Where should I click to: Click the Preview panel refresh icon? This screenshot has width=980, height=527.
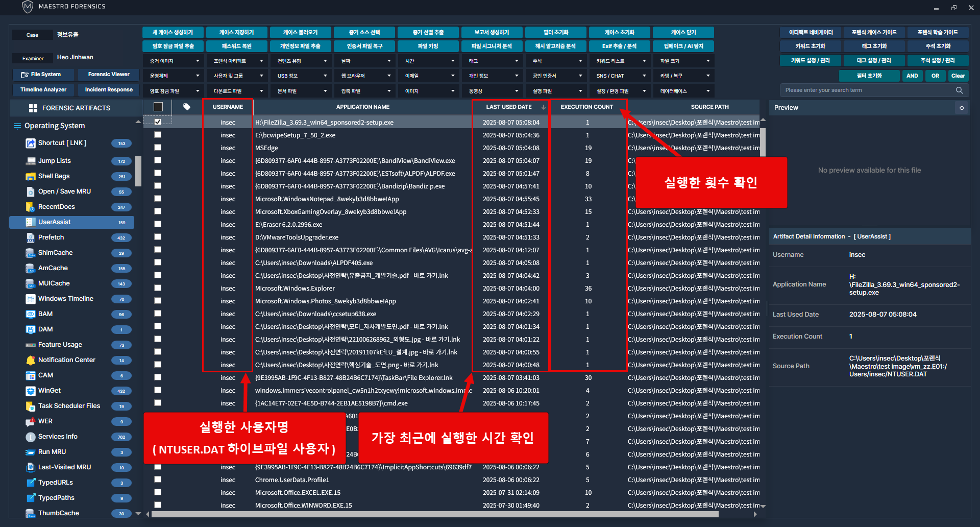coord(962,108)
